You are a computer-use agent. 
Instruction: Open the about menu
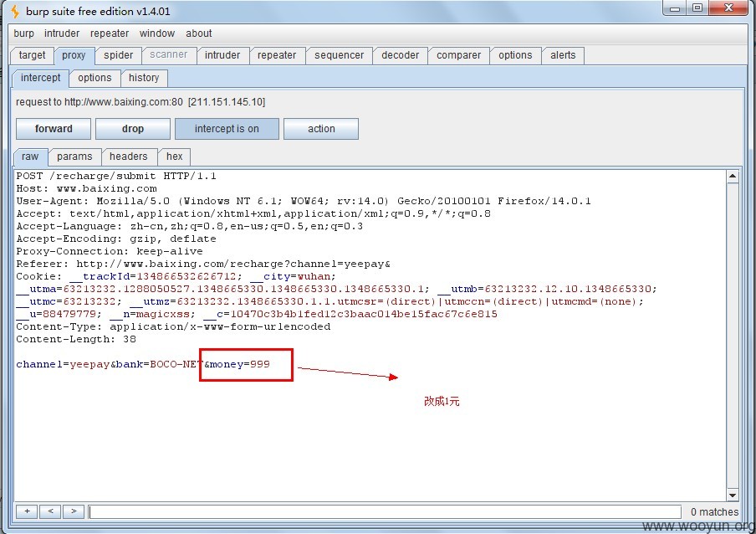[199, 33]
